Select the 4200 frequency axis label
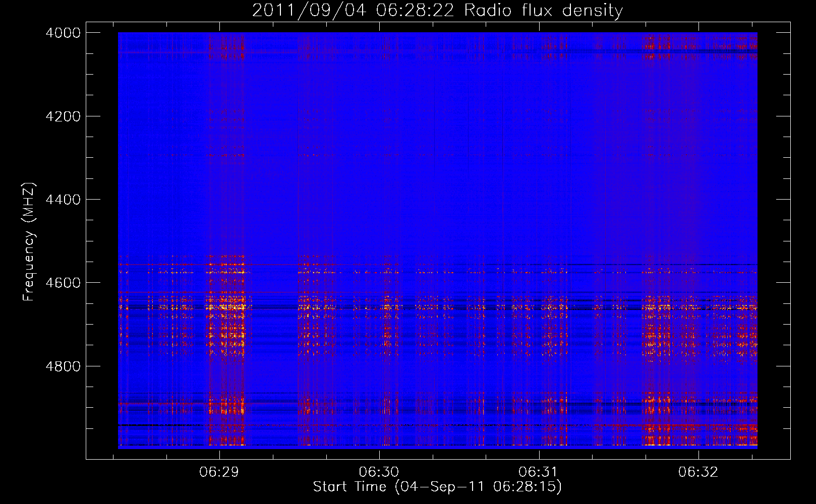The image size is (816, 504). pos(63,116)
